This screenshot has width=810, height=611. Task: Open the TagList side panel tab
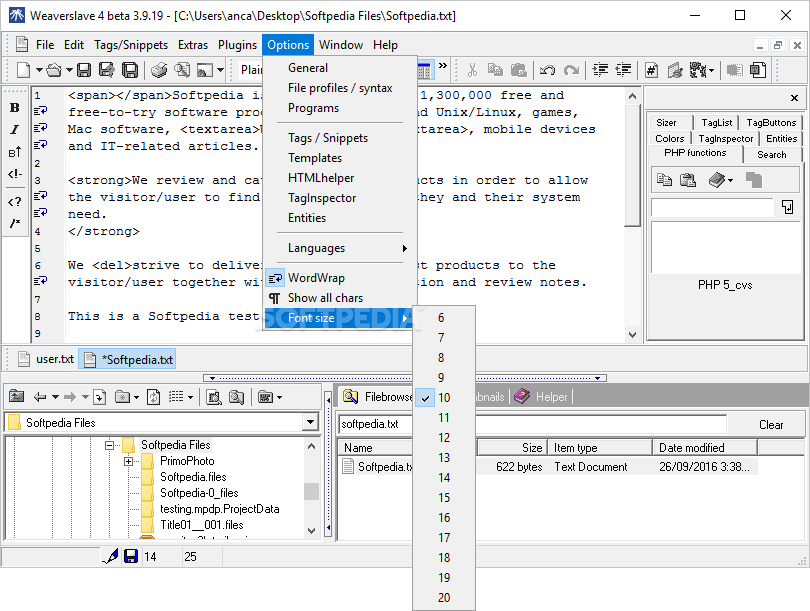coord(716,122)
